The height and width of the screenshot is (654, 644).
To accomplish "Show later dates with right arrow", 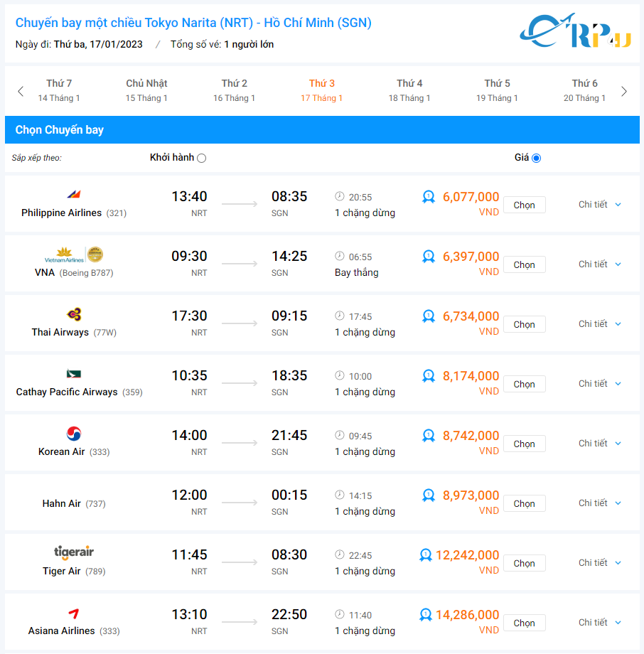I will click(x=624, y=91).
